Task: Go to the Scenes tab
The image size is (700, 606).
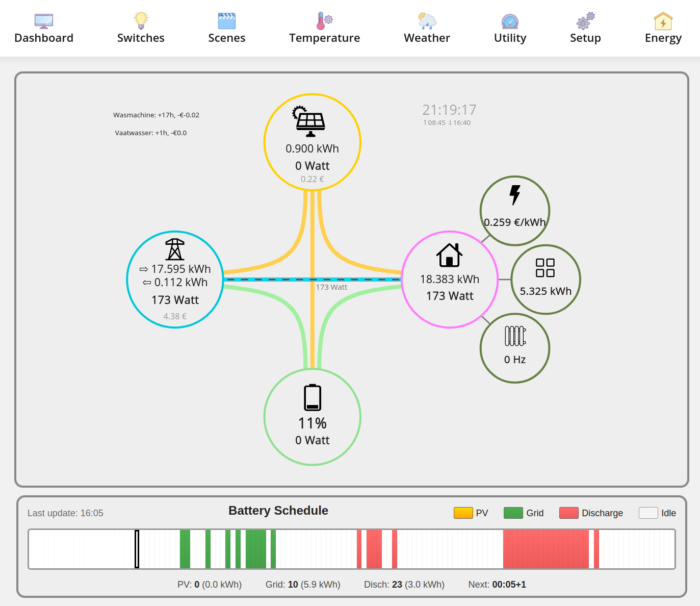Action: click(226, 29)
